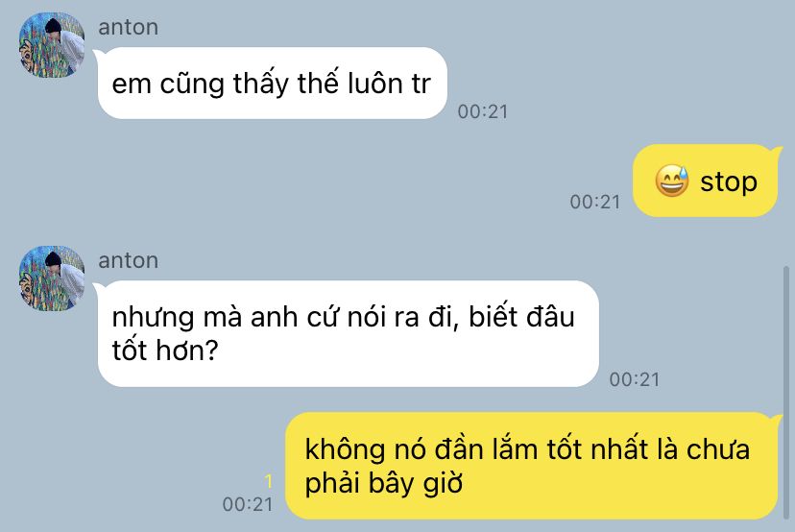
Task: Open anton's avatar beside the 'nhưng mà anh' message
Action: pos(52,278)
